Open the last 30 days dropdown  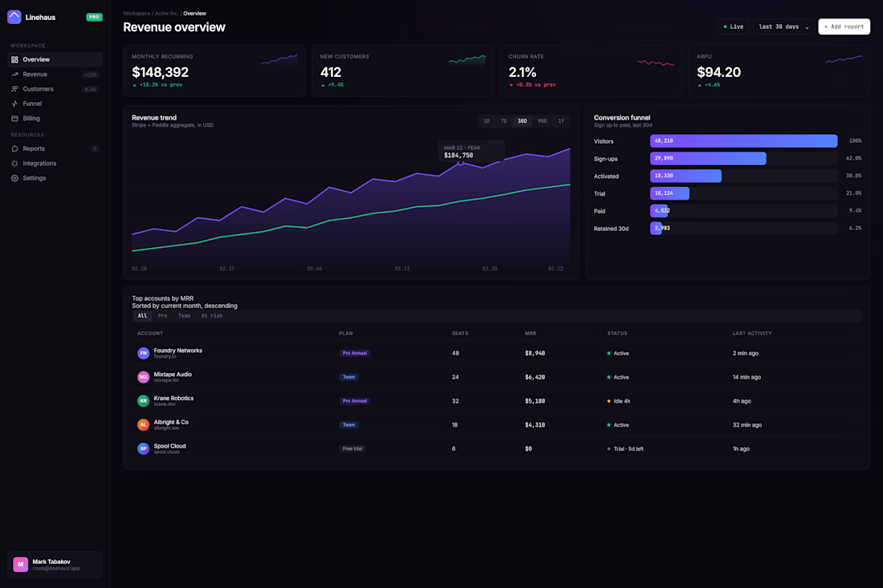[x=783, y=26]
